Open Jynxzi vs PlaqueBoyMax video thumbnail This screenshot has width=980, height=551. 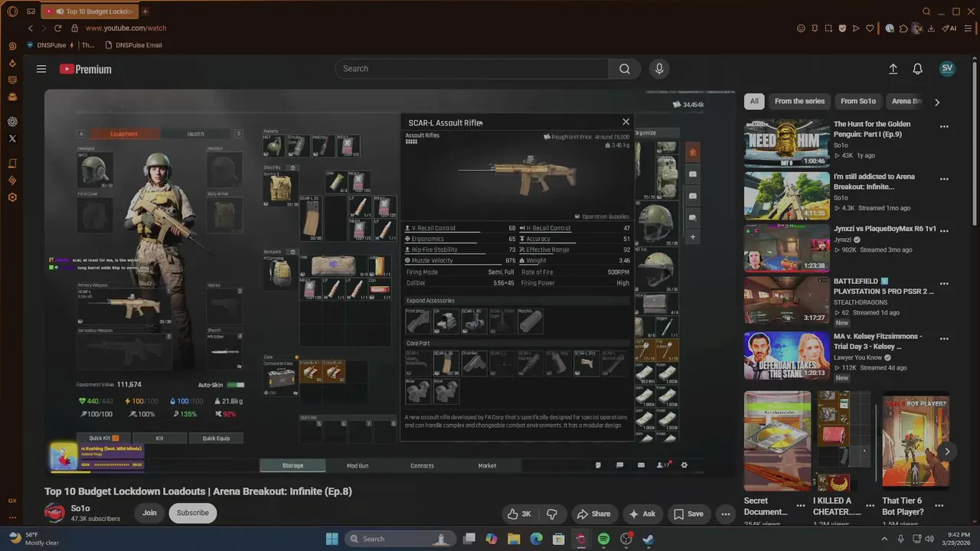786,248
